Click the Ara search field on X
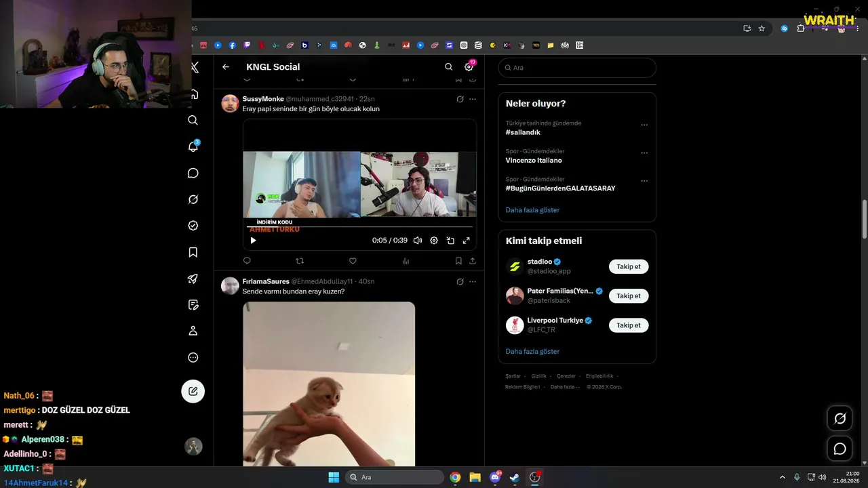Image resolution: width=868 pixels, height=488 pixels. coord(577,68)
